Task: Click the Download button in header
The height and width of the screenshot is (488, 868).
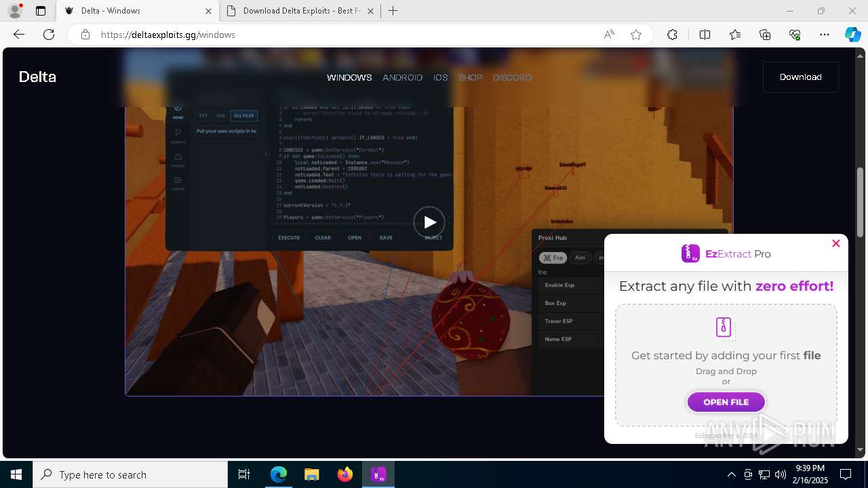Action: 801,77
